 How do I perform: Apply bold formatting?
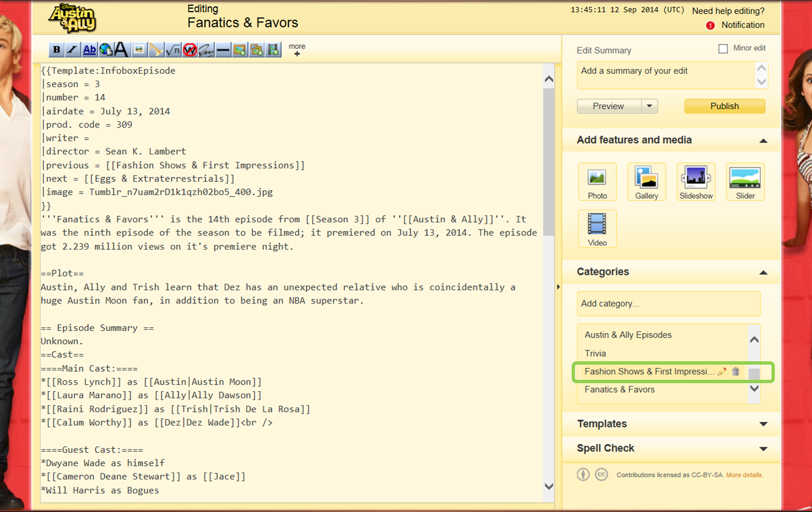56,49
